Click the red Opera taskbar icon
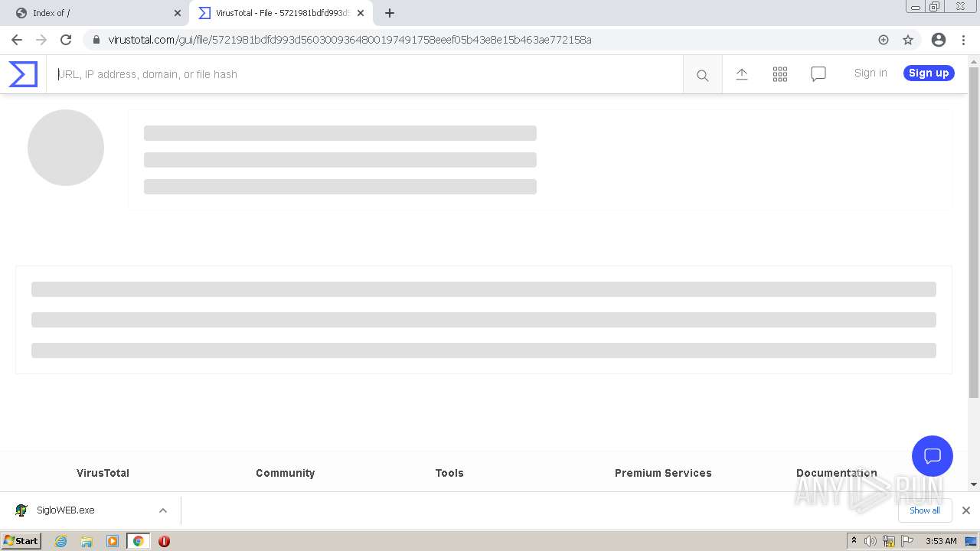This screenshot has height=551, width=980. [x=164, y=541]
